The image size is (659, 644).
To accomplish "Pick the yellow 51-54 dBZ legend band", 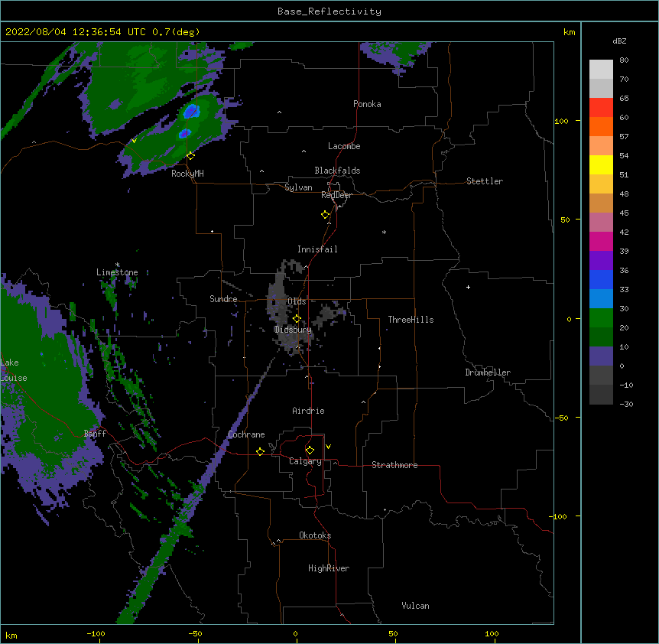I will point(601,164).
